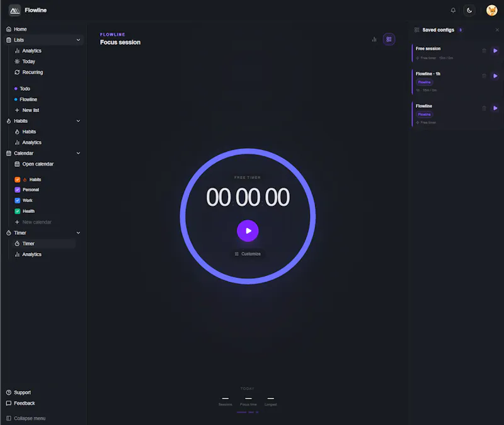Collapse the Habits section chevron
Image resolution: width=504 pixels, height=425 pixels.
(78, 121)
